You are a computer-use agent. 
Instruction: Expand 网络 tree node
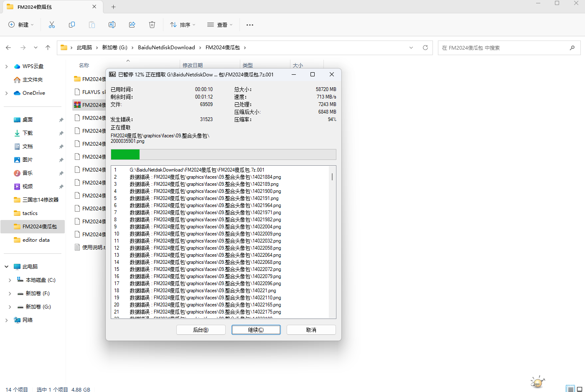[6, 320]
